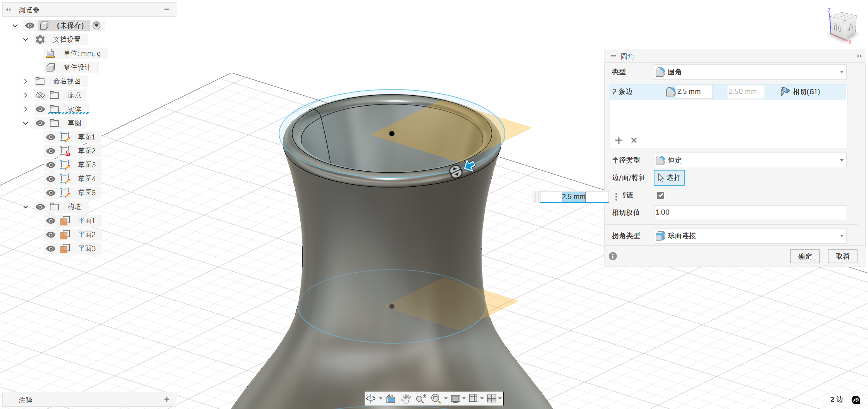Select the 2 条边 selection row
This screenshot has height=409, width=868.
tap(728, 92)
